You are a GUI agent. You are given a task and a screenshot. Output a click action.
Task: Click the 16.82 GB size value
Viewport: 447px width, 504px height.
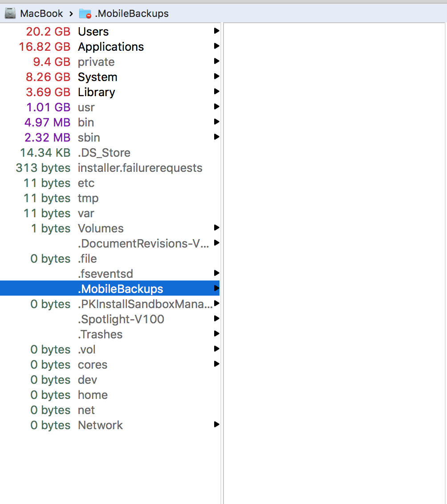[x=45, y=47]
